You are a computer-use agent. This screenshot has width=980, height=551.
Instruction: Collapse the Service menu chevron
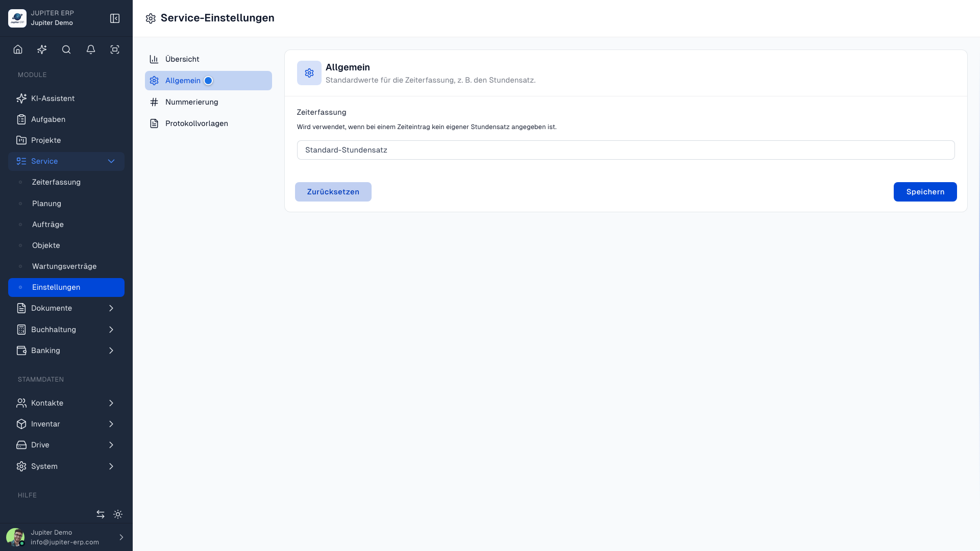[111, 161]
